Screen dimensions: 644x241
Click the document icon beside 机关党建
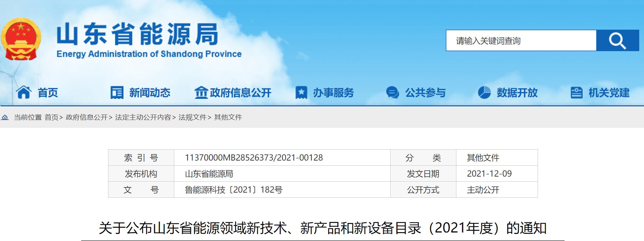(576, 92)
